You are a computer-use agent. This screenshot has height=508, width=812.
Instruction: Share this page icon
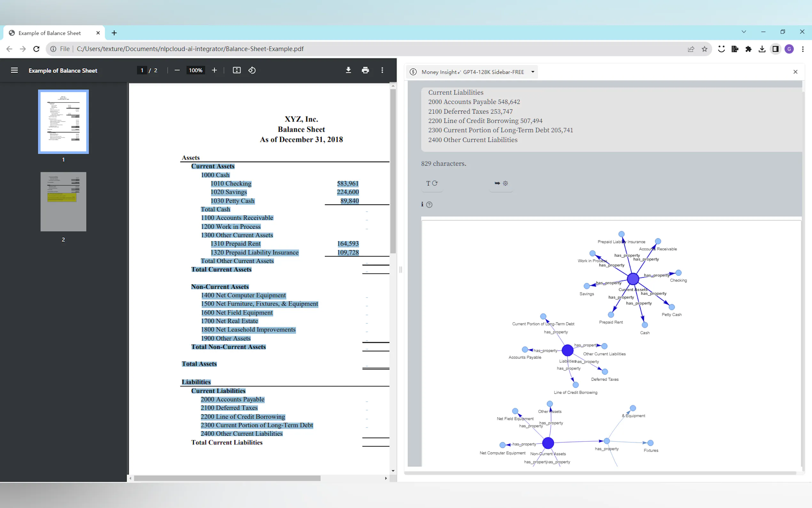click(x=691, y=49)
